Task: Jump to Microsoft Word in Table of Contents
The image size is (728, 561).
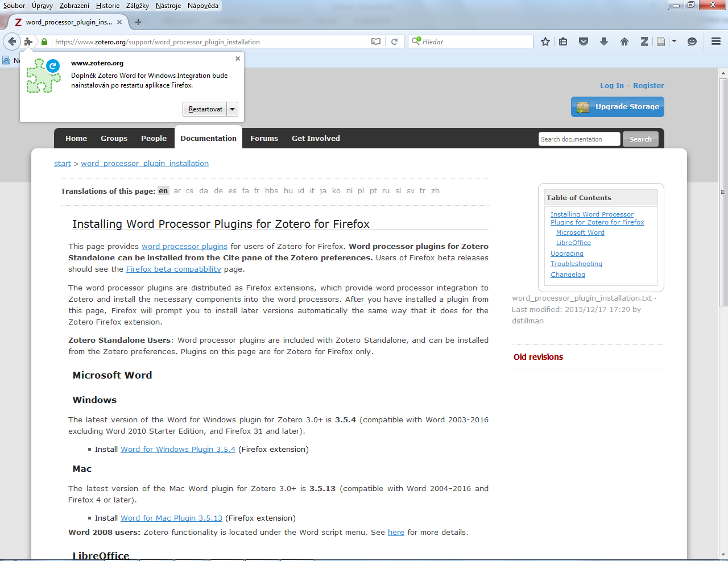Action: [x=580, y=232]
